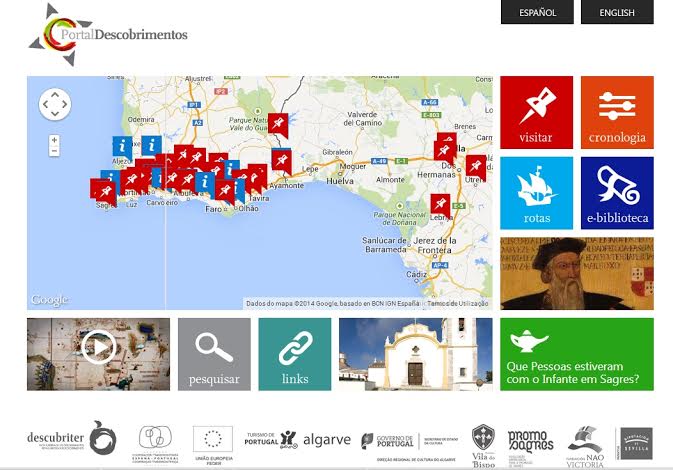Open Termos de Utilização map link

[x=458, y=303]
